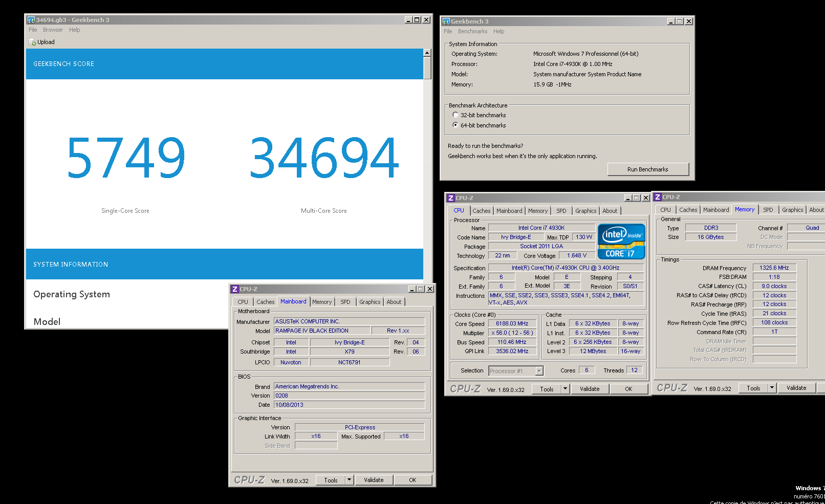
Task: Click Model field RAMPAGE IV BLACK EDITION
Action: pos(321,331)
